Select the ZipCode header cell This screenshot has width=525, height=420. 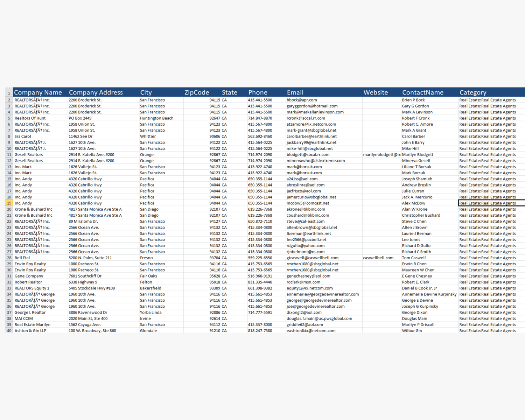tap(202, 92)
